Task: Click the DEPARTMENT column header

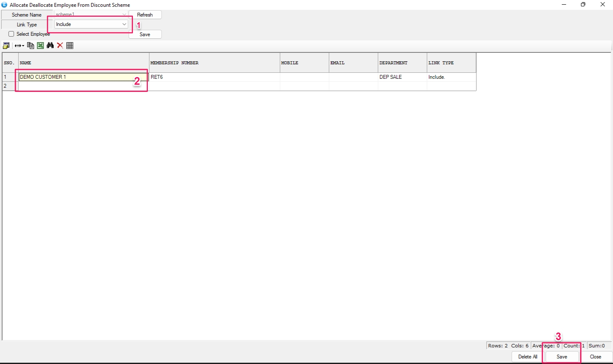Action: [x=402, y=63]
